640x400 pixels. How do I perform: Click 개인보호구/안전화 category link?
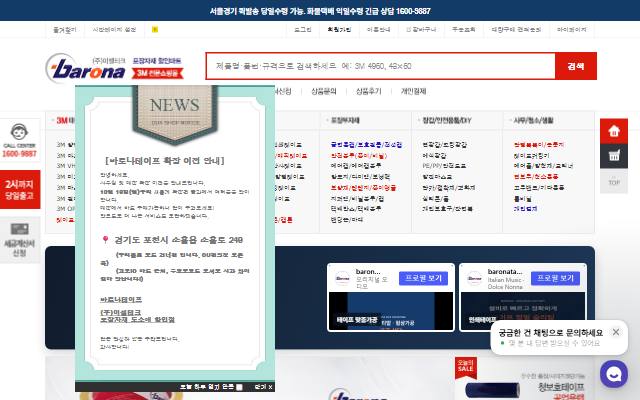pyautogui.click(x=447, y=209)
